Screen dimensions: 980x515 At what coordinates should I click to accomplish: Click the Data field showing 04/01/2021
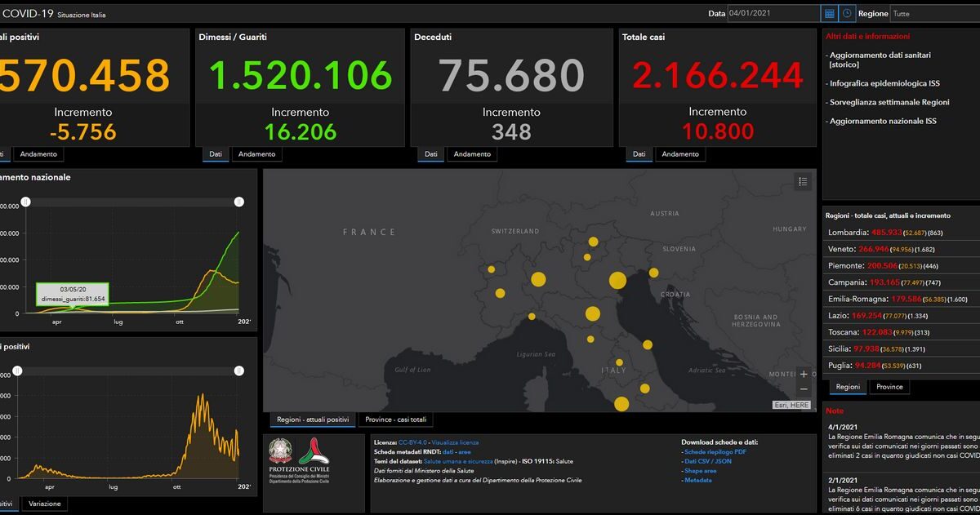click(x=774, y=14)
